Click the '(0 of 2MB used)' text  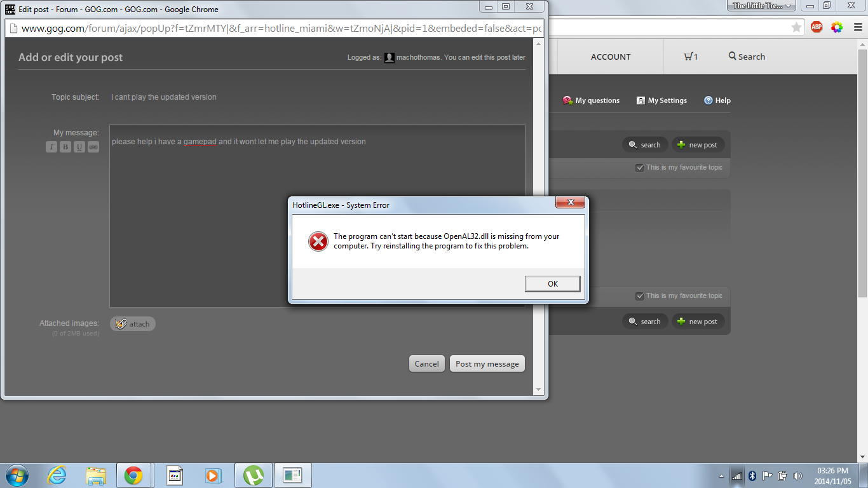click(x=76, y=334)
